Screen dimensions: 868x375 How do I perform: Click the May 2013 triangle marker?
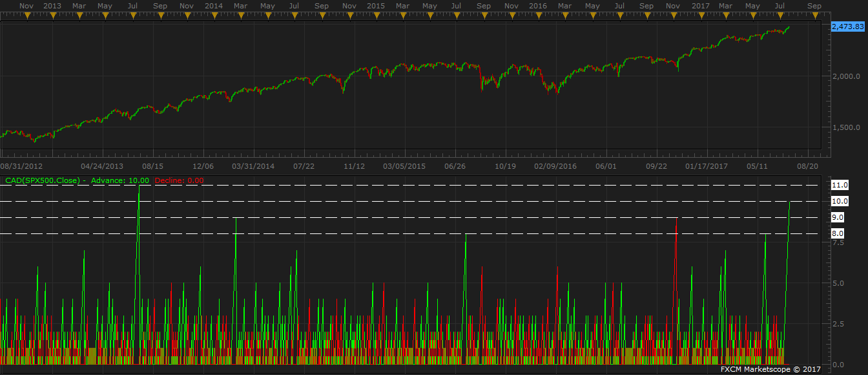[106, 16]
